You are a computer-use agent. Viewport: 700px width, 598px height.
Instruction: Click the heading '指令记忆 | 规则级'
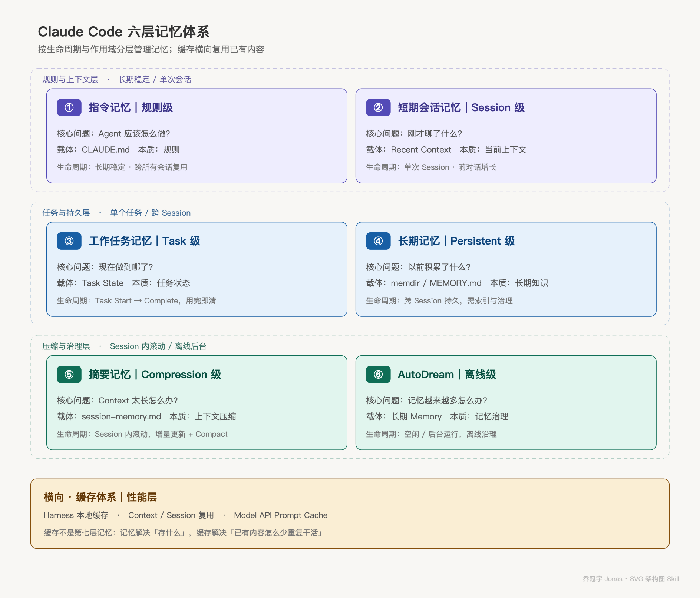[x=131, y=107]
